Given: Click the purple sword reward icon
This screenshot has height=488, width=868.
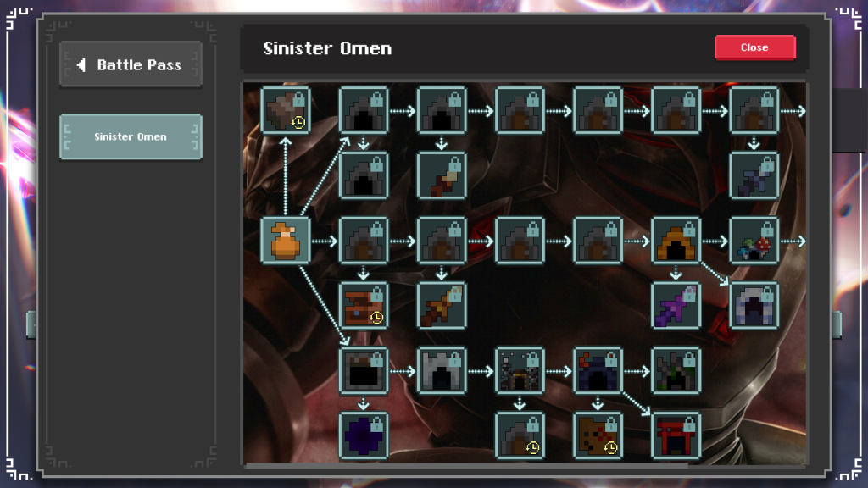Looking at the screenshot, I should [676, 306].
